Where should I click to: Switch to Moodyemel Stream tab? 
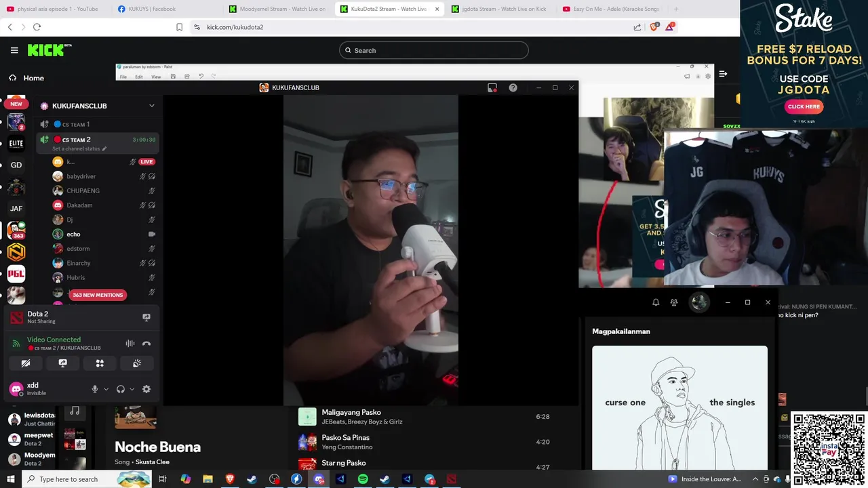[278, 9]
